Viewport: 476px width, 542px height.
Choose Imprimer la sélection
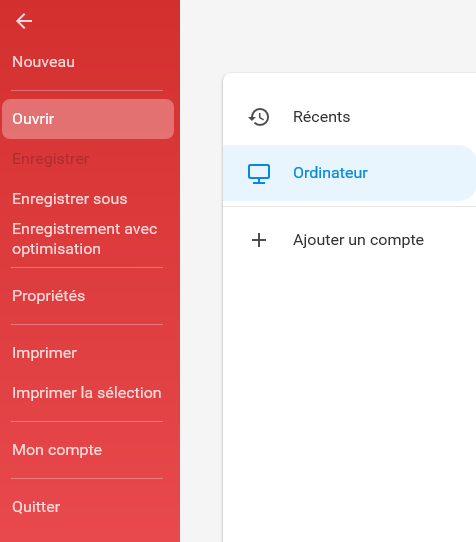87,393
